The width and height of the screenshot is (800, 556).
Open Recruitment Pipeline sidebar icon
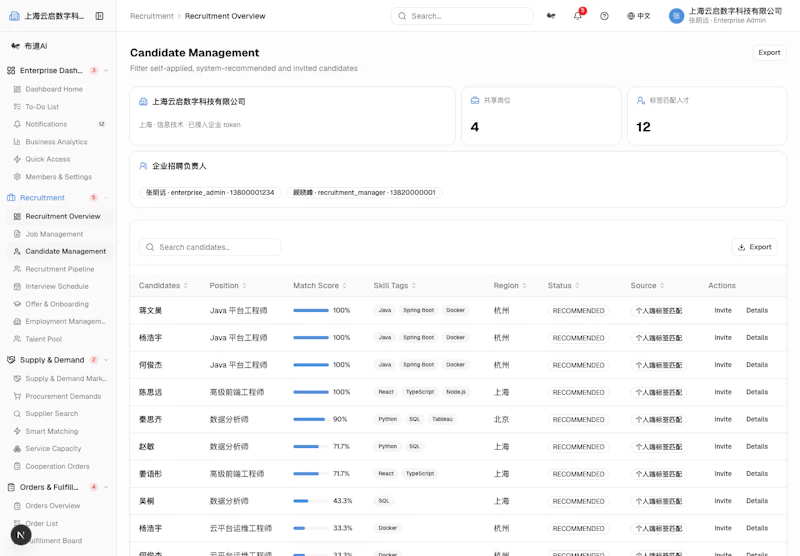[x=17, y=269]
